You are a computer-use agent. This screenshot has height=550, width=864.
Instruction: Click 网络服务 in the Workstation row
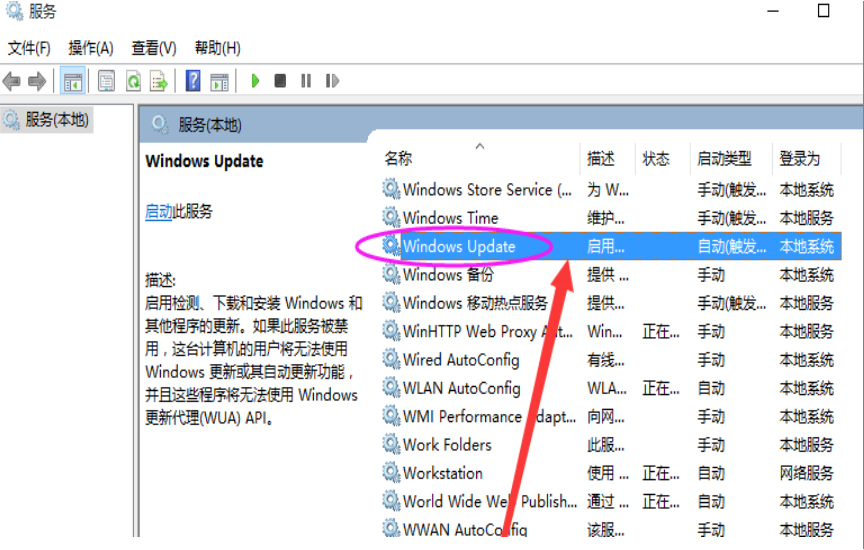pos(806,473)
